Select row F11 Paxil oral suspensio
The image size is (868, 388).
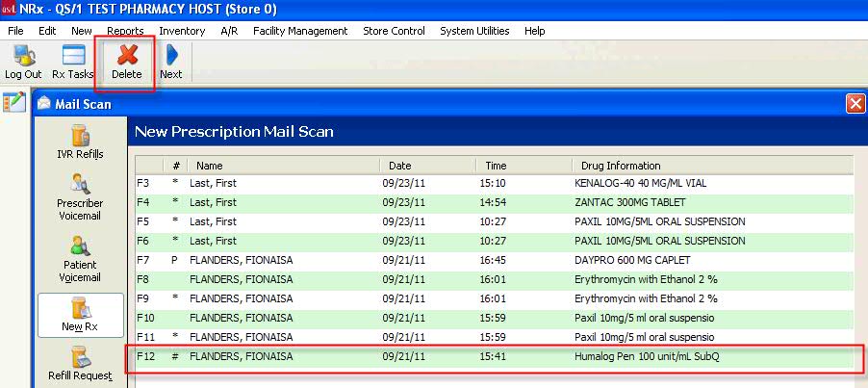pos(495,337)
